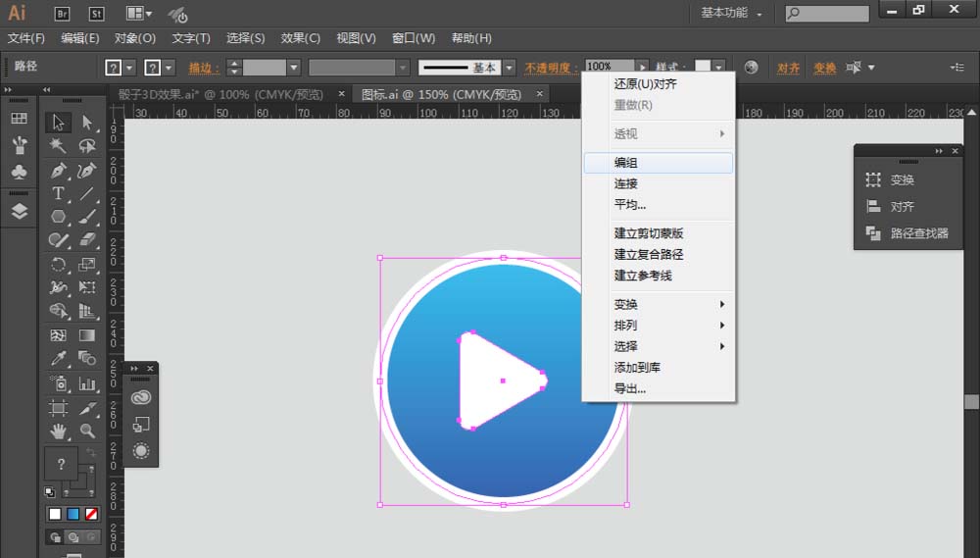Viewport: 980px width, 558px height.
Task: Select the Selection tool black arrow
Action: click(x=58, y=122)
